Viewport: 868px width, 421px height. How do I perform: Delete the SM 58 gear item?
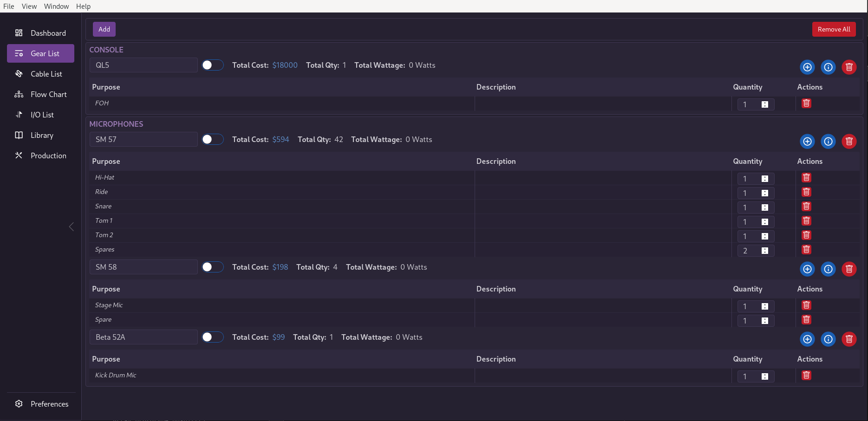[849, 269]
